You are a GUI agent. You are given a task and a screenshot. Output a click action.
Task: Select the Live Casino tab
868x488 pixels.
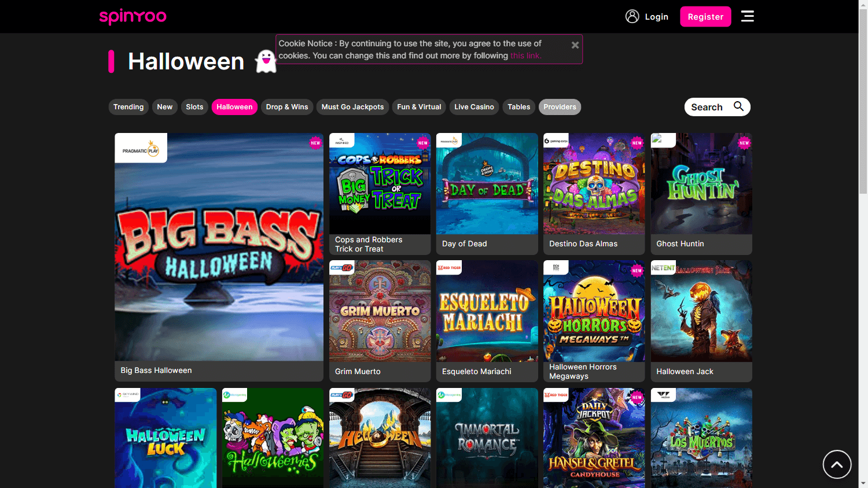tap(474, 107)
